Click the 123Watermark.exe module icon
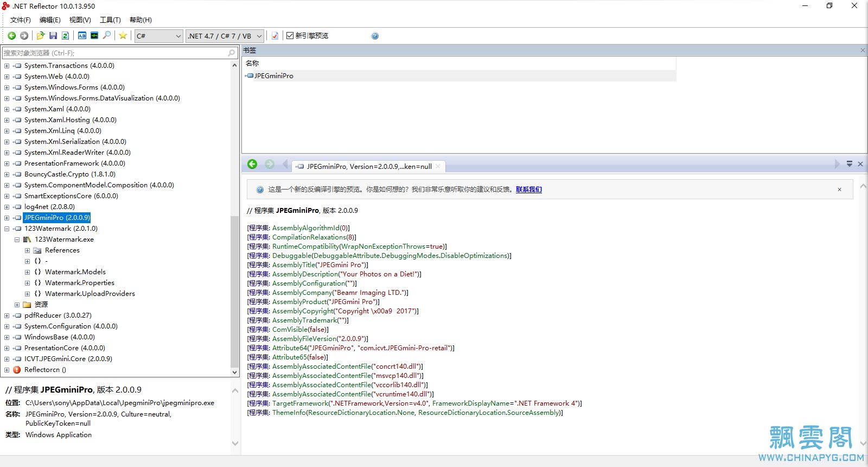 (x=27, y=239)
